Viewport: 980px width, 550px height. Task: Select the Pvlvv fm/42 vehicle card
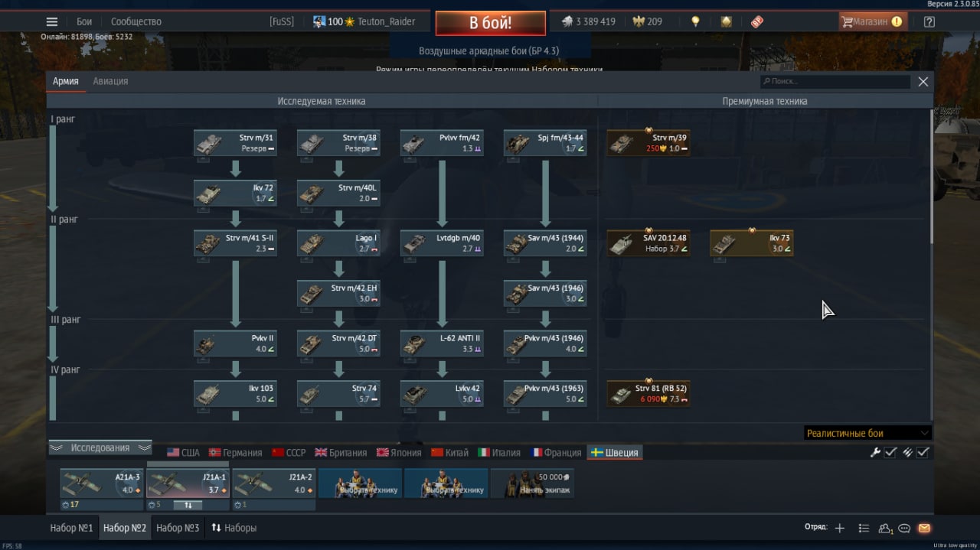point(442,143)
